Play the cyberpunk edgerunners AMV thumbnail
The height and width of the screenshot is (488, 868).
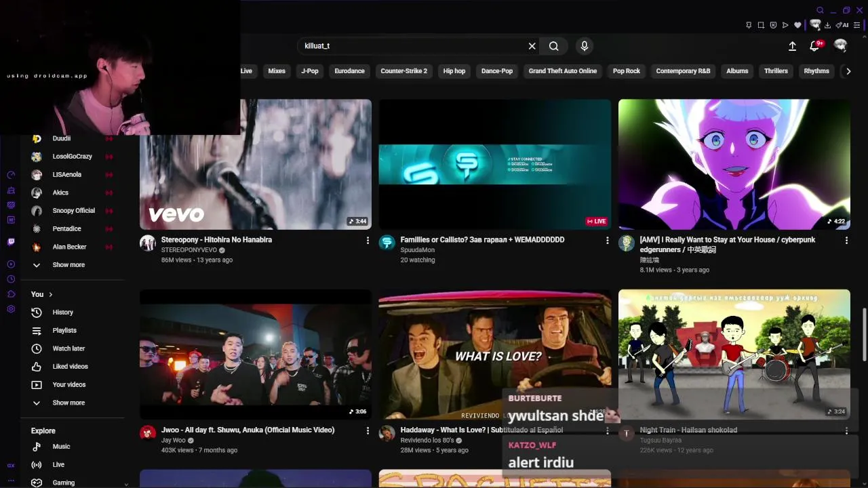pos(734,165)
